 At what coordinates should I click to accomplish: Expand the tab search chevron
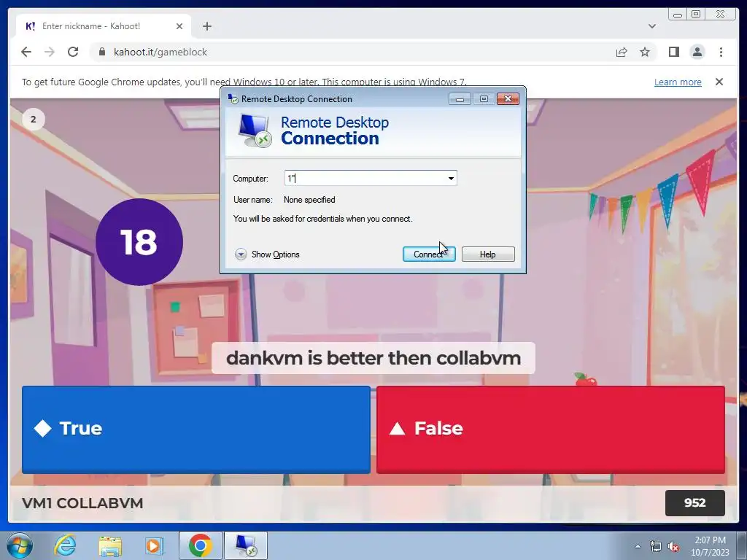point(651,26)
